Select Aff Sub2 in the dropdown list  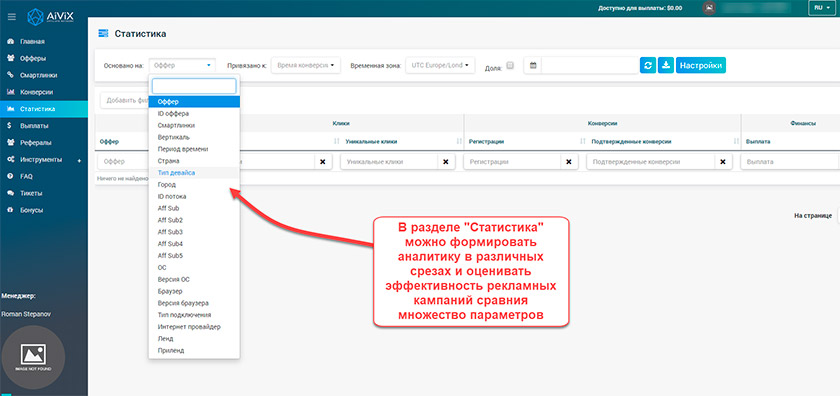pyautogui.click(x=194, y=220)
